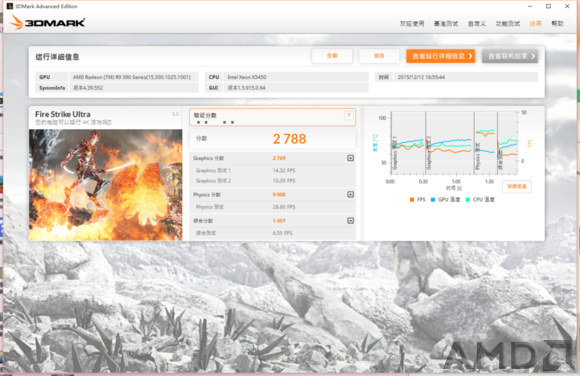The width and height of the screenshot is (580, 376).
Task: Open the 自定义 custom tab
Action: tap(477, 23)
